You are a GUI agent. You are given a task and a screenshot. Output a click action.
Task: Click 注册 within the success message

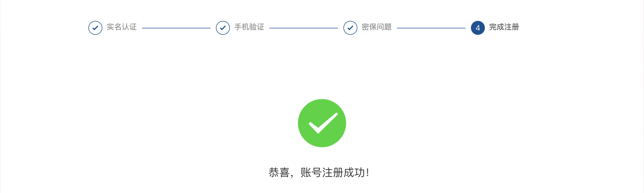click(x=332, y=173)
